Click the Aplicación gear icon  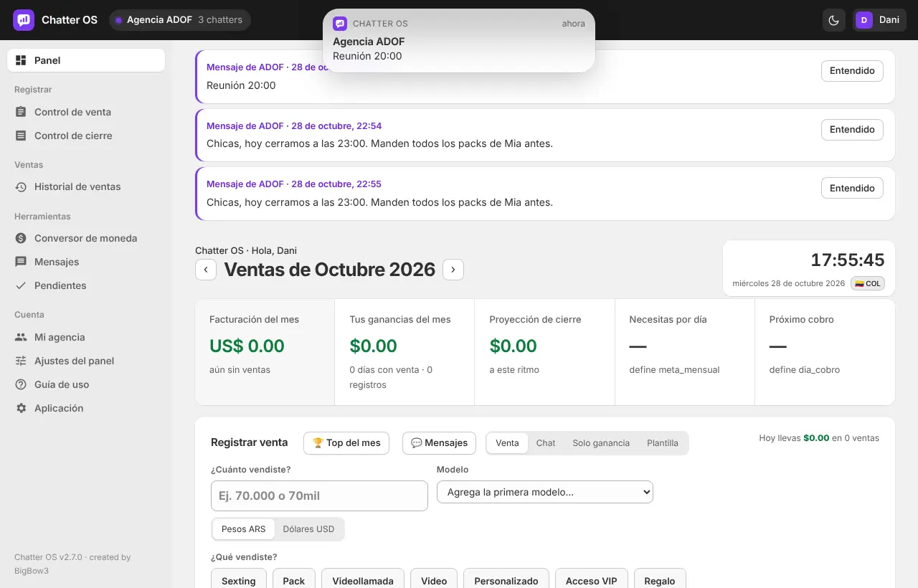click(x=21, y=408)
